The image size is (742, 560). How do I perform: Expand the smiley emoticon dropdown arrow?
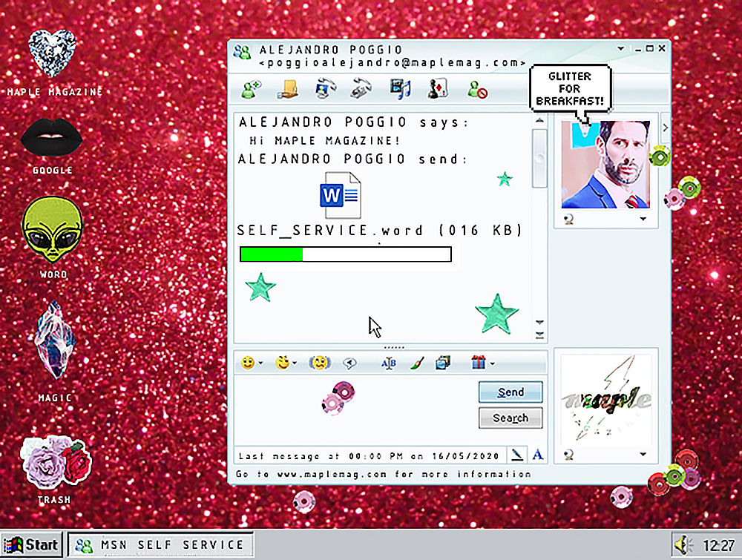(x=260, y=363)
